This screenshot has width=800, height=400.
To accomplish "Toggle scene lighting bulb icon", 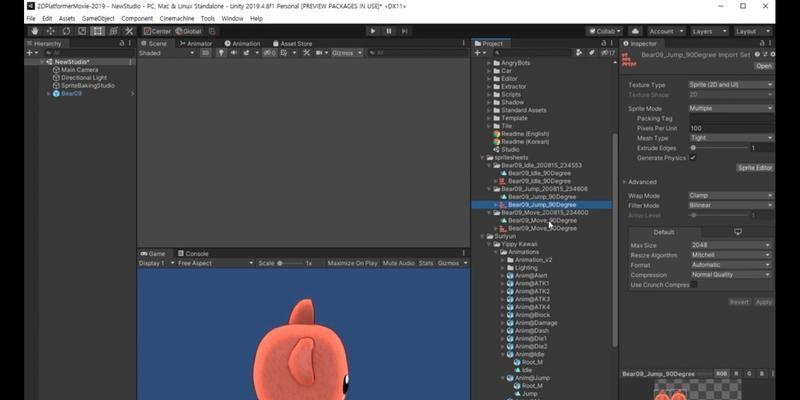I will pyautogui.click(x=221, y=53).
